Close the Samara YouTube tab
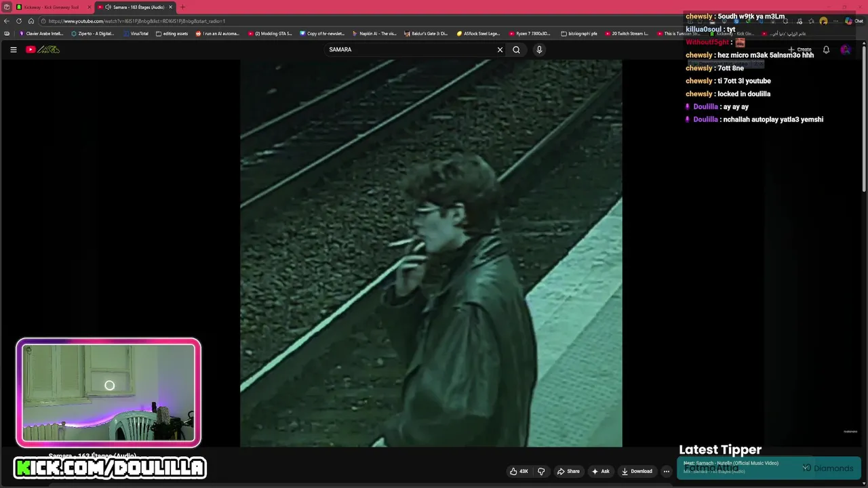This screenshot has width=868, height=488. click(170, 7)
